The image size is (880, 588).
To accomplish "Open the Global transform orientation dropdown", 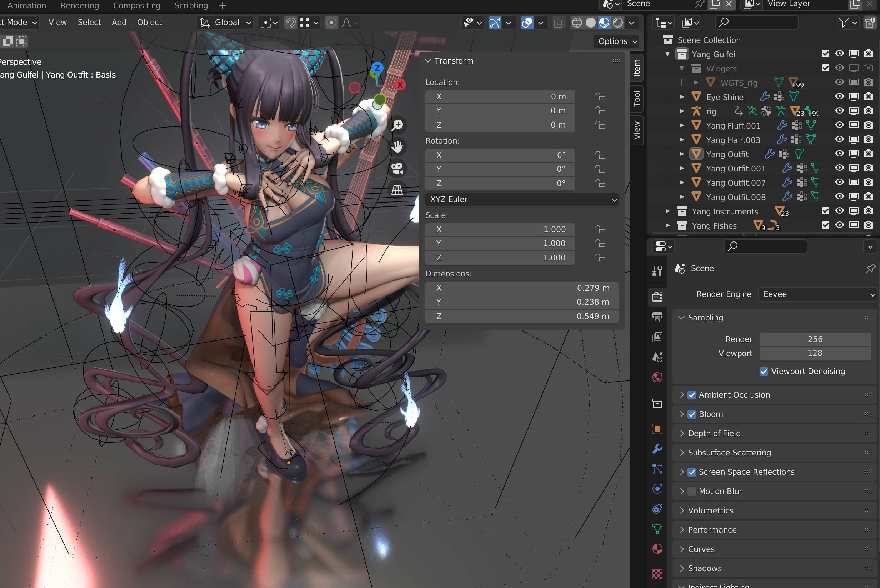I will (225, 23).
